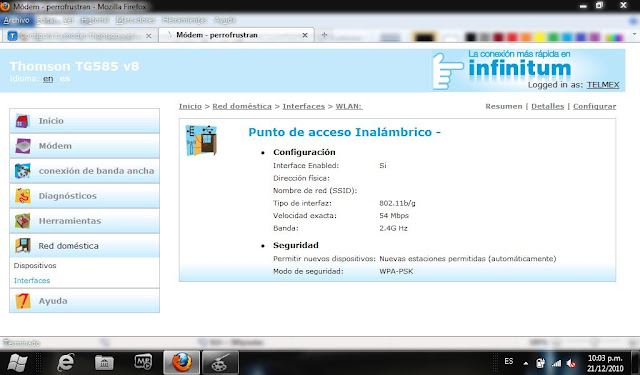Open the media player taskbar icon

[143, 362]
